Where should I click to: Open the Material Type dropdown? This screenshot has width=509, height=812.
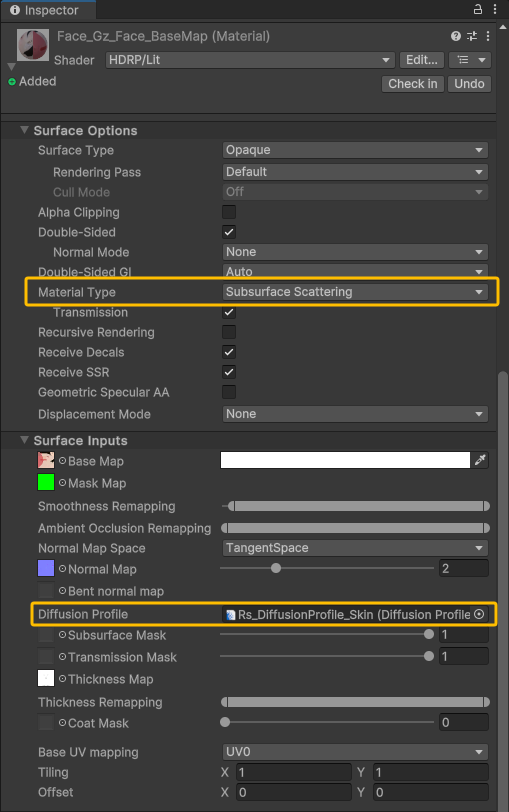tap(355, 292)
